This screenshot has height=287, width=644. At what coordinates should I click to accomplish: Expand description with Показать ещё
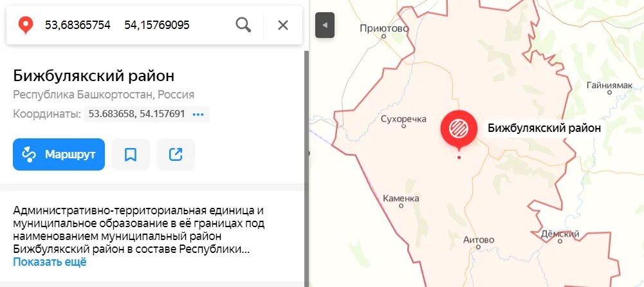point(50,262)
